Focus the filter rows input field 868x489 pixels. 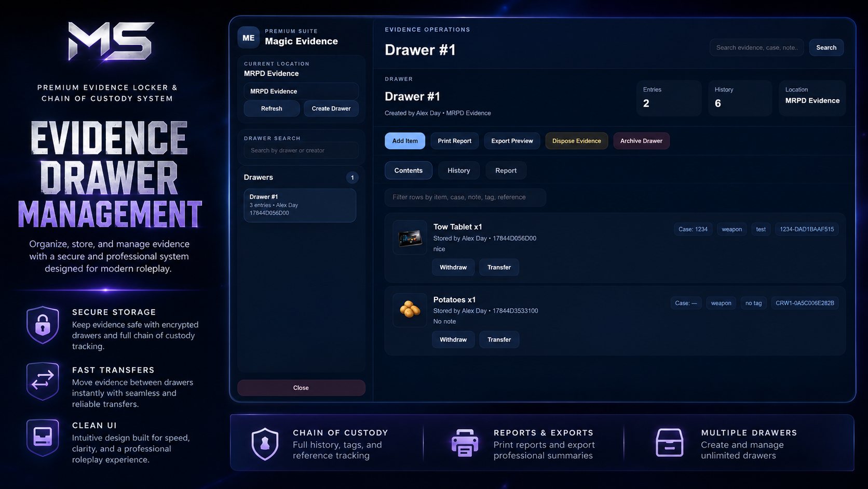[465, 197]
